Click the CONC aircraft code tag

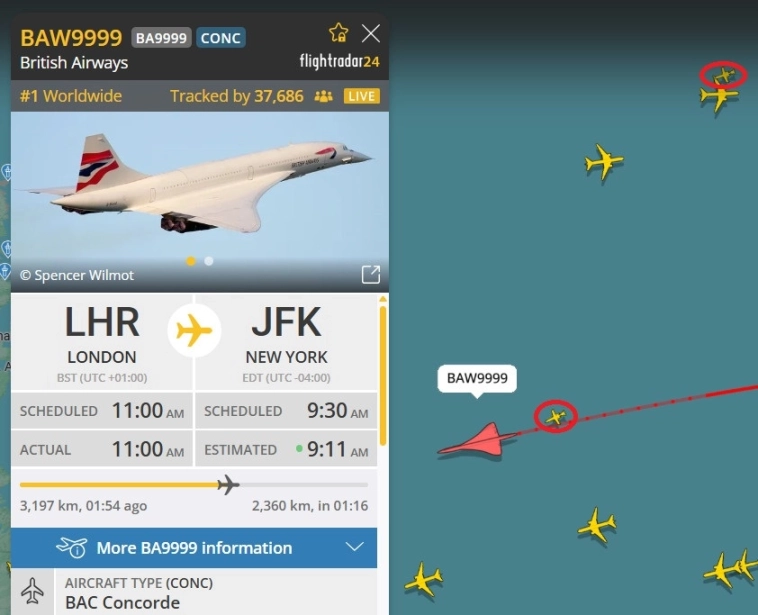220,38
